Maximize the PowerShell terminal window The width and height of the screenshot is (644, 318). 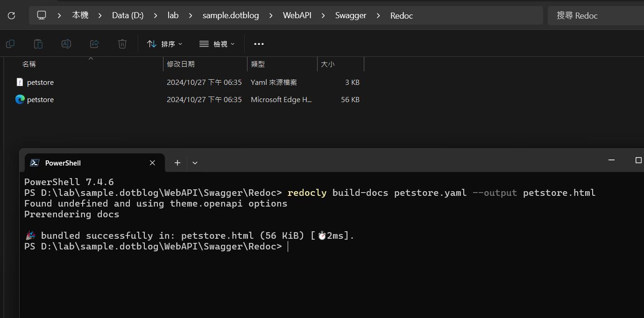pyautogui.click(x=638, y=160)
